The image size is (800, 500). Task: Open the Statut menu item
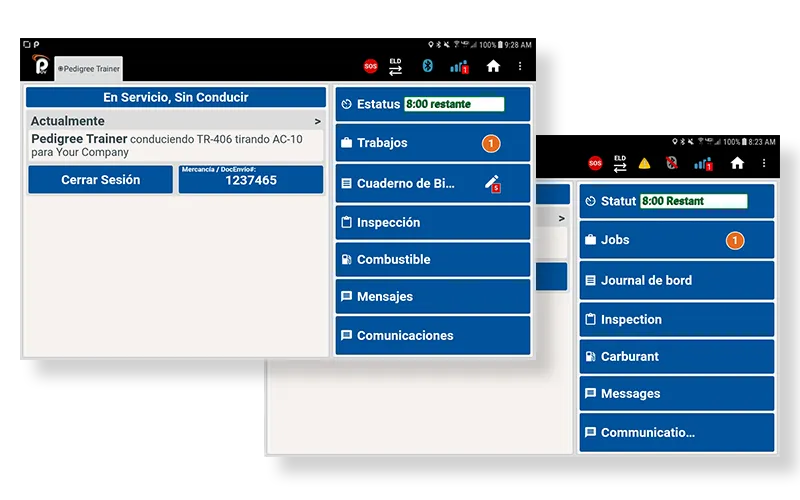pos(677,201)
